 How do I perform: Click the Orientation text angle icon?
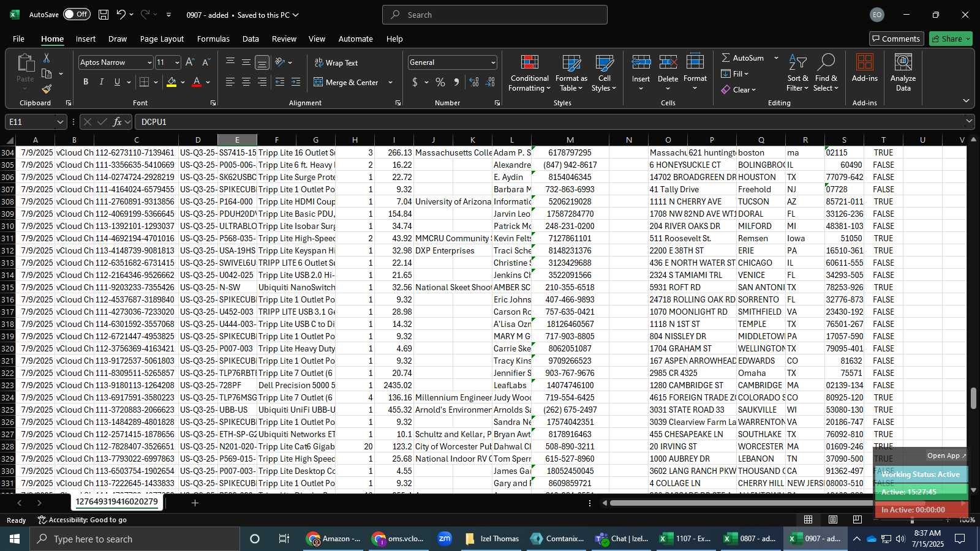click(x=280, y=62)
